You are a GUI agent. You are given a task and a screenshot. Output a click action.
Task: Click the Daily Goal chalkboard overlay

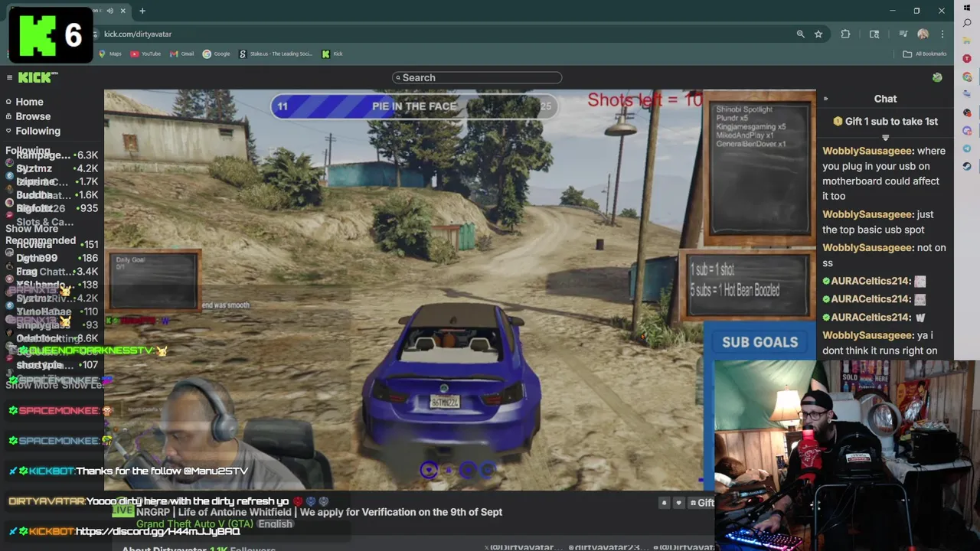(153, 280)
